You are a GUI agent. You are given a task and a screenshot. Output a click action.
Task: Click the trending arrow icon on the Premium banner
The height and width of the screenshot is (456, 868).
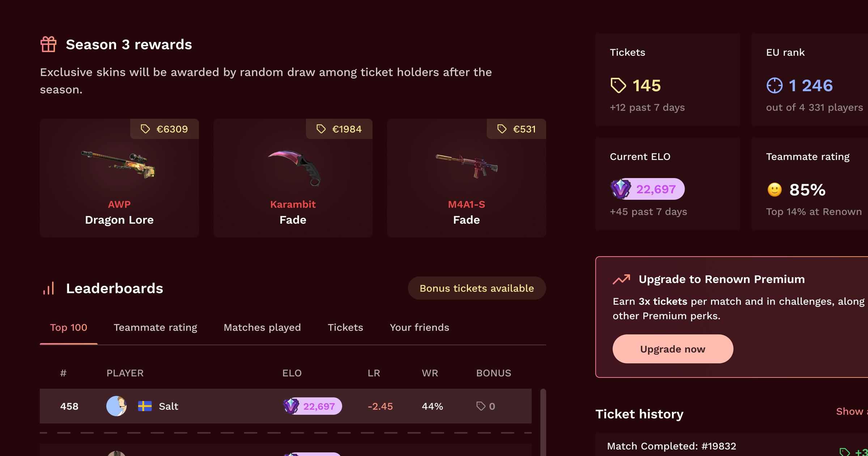point(622,279)
